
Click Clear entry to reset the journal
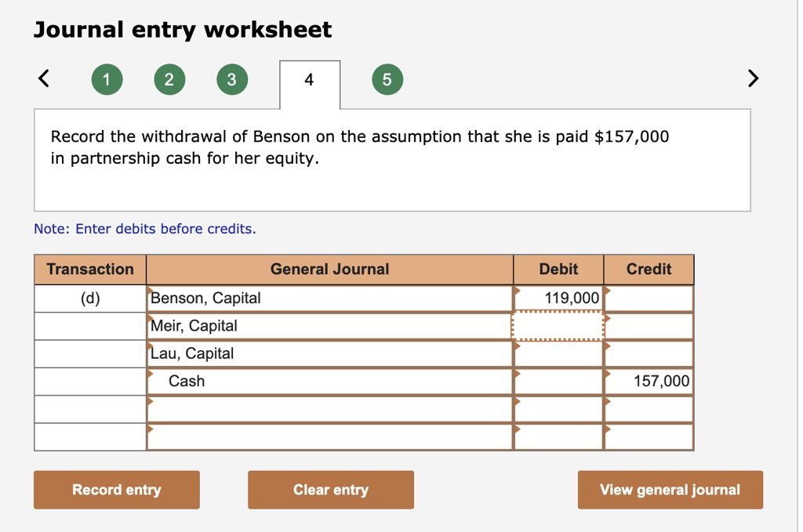click(x=330, y=490)
